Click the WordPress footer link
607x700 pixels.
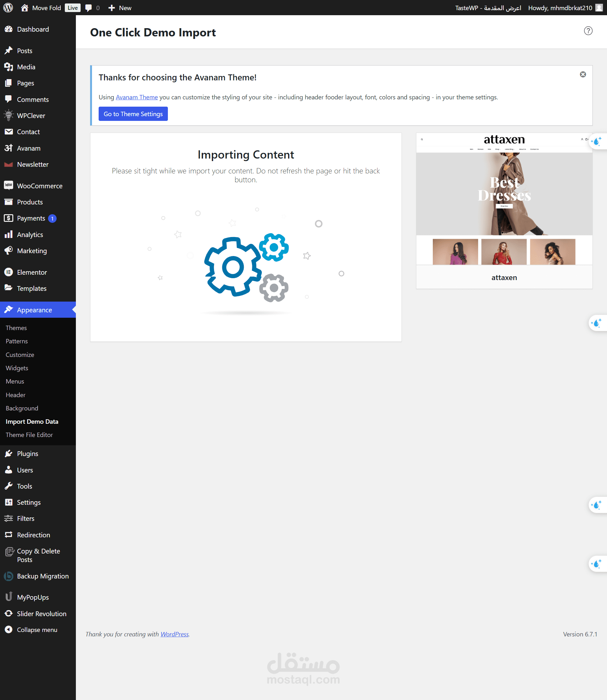[x=175, y=634]
